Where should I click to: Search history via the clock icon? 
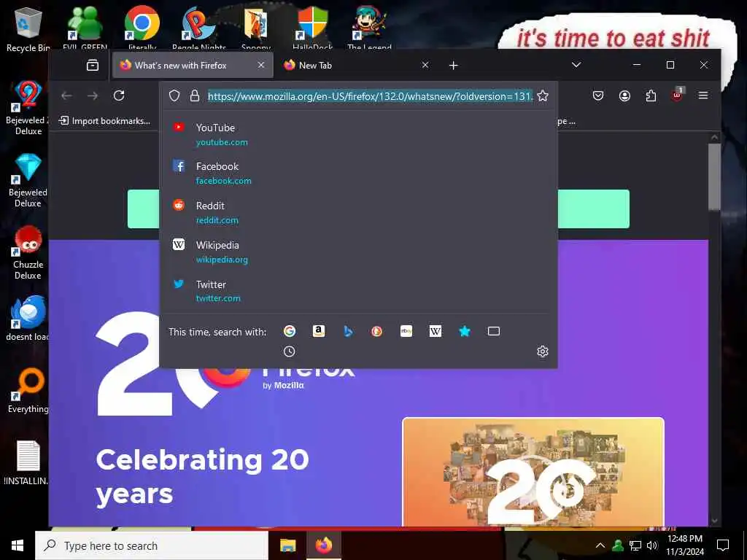[289, 351]
